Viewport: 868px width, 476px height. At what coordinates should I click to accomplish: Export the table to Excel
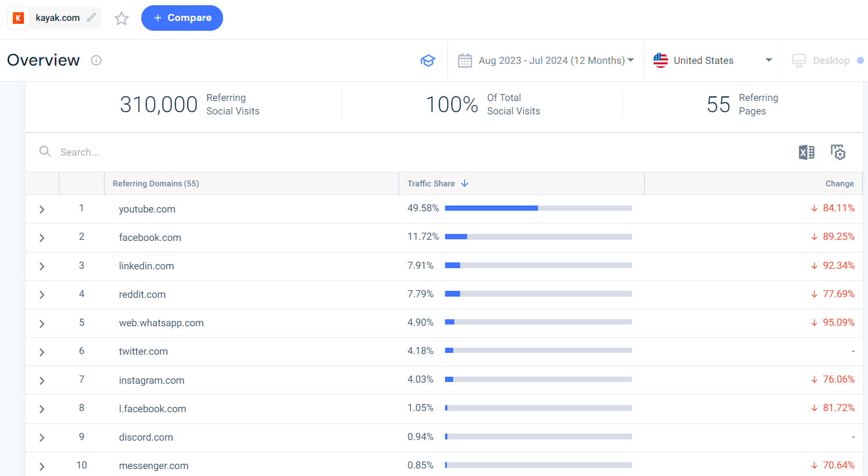click(x=806, y=152)
